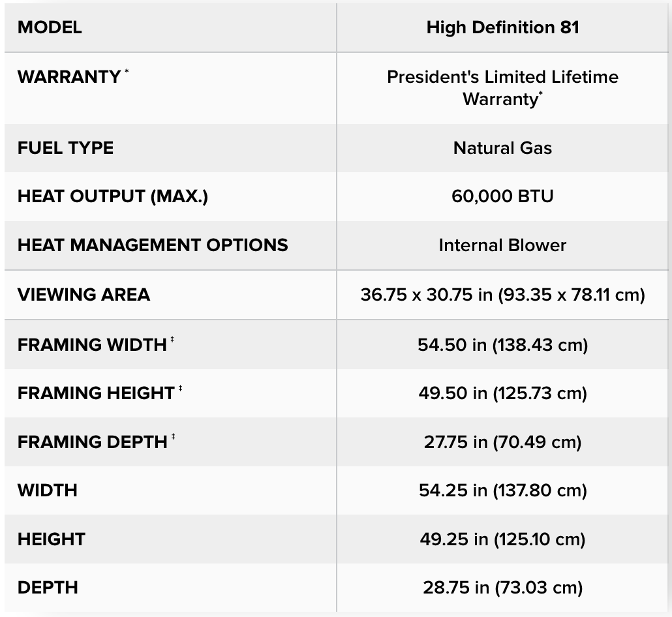
Task: Click the HEAT OUTPUT (MAX.) label
Action: click(x=113, y=196)
